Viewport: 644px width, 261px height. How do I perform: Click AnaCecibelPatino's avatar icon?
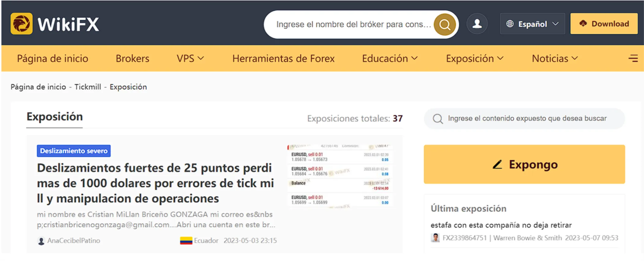tap(41, 241)
